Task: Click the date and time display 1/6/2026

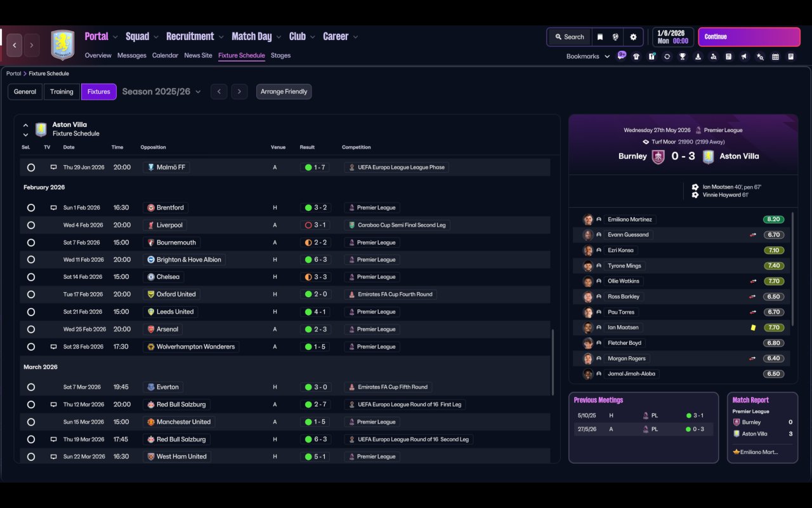Action: tap(672, 37)
